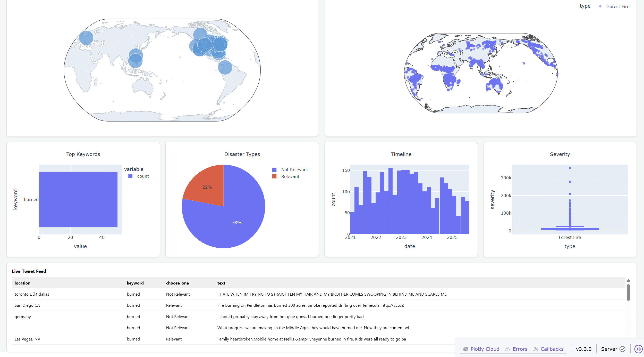
Task: Toggle the Not Relevant legend item
Action: 294,170
